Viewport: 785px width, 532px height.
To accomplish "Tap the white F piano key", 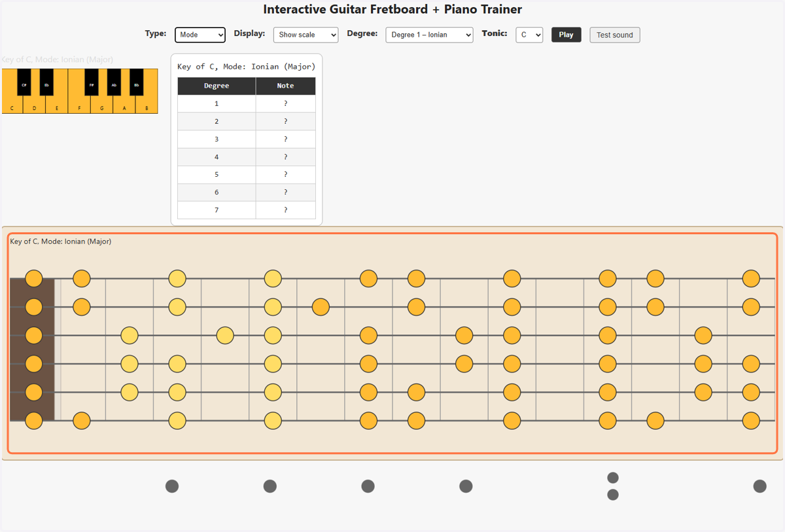I will pyautogui.click(x=79, y=105).
